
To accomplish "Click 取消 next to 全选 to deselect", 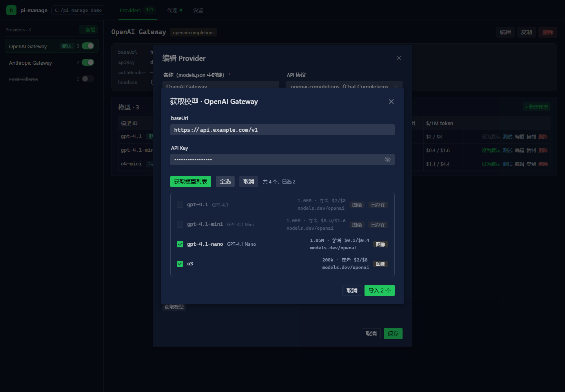I will tap(249, 181).
